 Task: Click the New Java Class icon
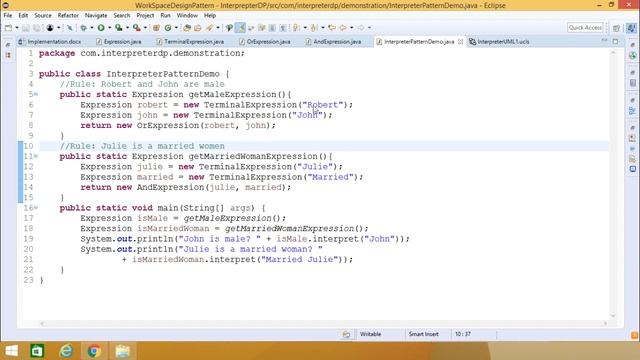[x=168, y=28]
